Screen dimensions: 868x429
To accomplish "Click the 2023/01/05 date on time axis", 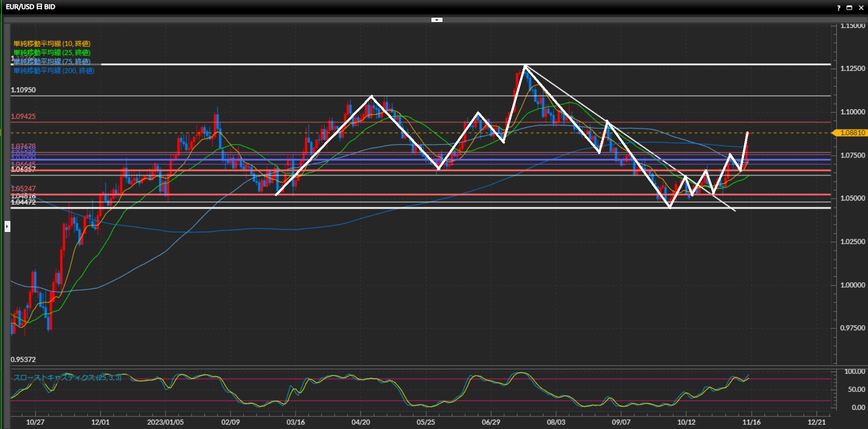I will click(x=165, y=422).
